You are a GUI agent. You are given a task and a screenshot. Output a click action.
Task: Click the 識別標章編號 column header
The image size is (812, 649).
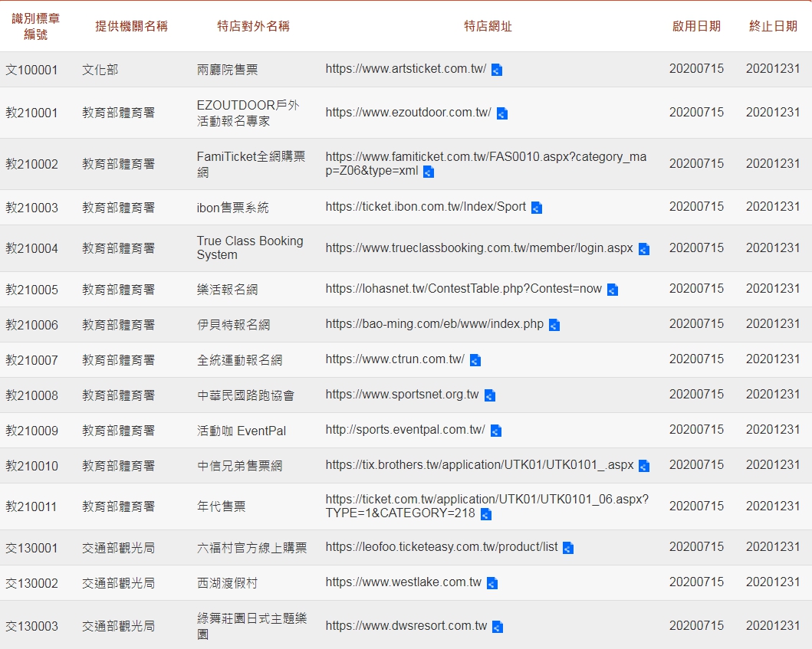pos(36,26)
